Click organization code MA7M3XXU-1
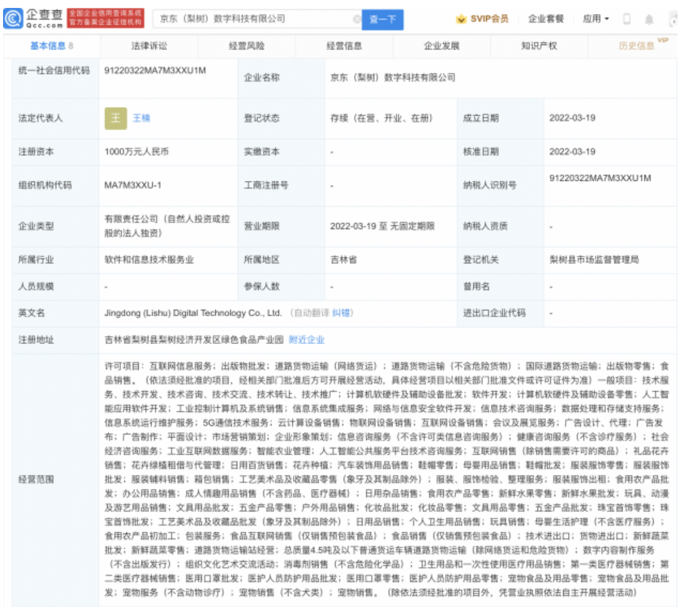The width and height of the screenshot is (686, 616). (133, 185)
